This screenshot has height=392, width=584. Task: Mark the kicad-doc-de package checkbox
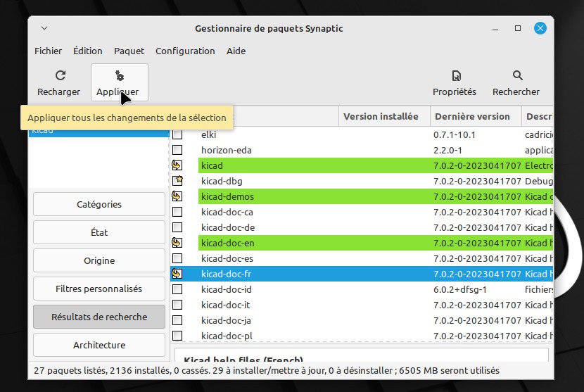(x=177, y=227)
